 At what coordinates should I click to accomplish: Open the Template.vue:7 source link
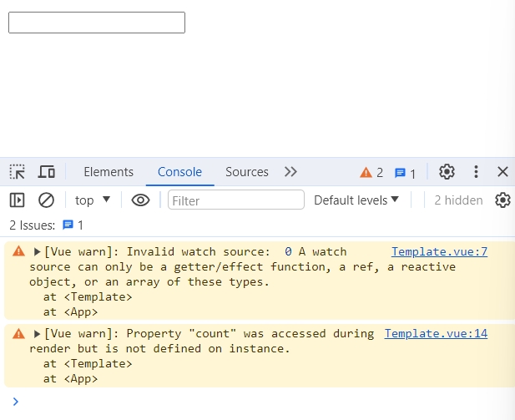click(x=439, y=251)
